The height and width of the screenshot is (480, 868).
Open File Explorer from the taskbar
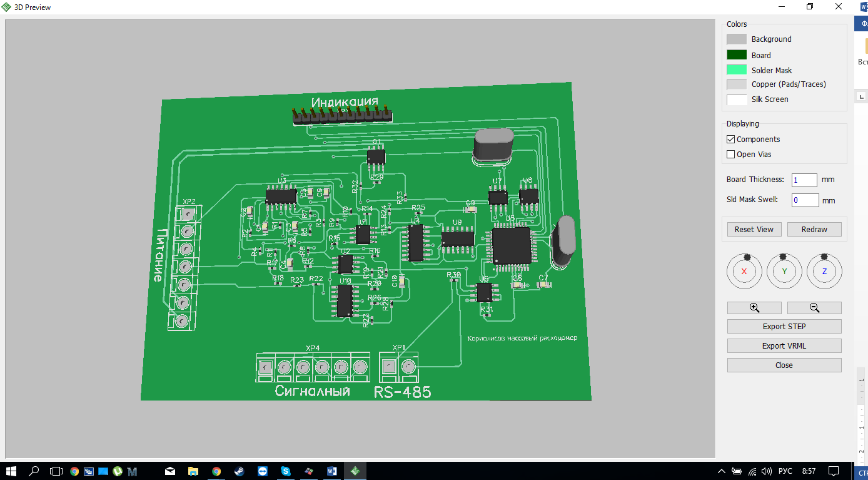[193, 471]
